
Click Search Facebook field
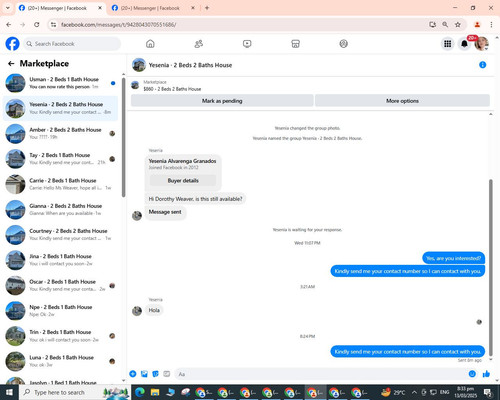72,44
